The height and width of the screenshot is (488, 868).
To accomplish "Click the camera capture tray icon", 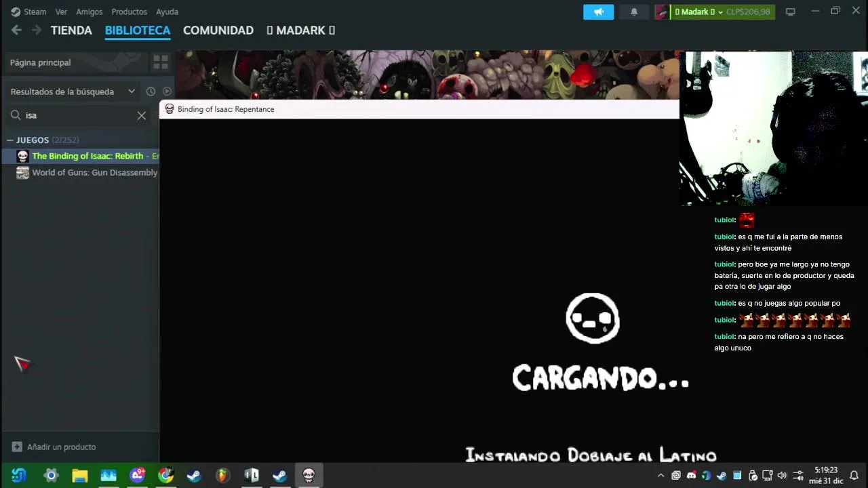I will coord(675,475).
